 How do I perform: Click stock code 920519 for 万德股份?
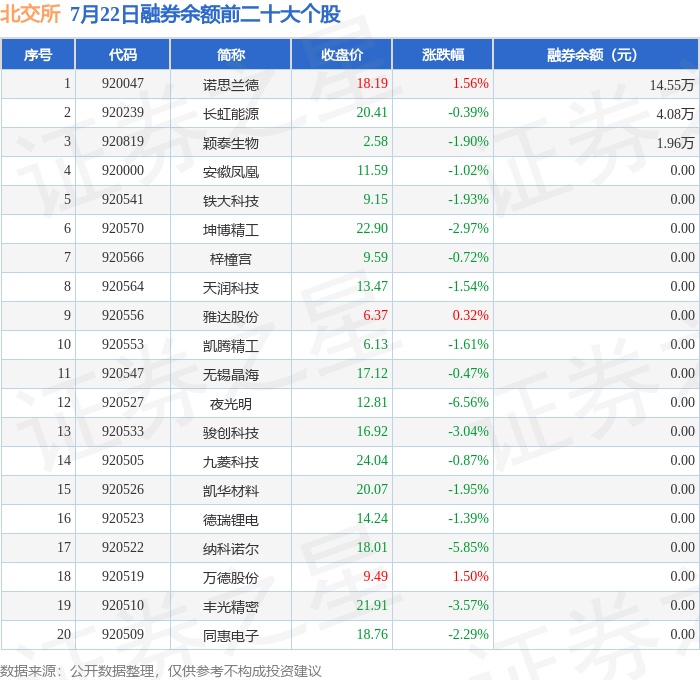pos(123,576)
